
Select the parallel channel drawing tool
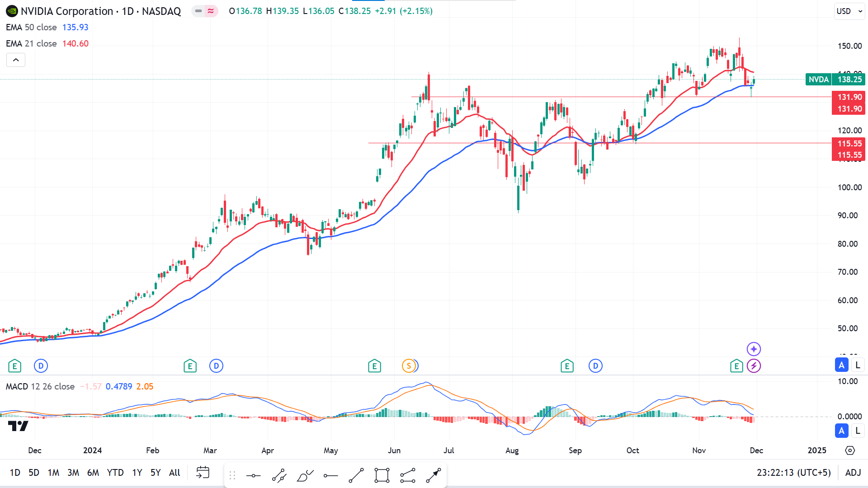click(279, 475)
